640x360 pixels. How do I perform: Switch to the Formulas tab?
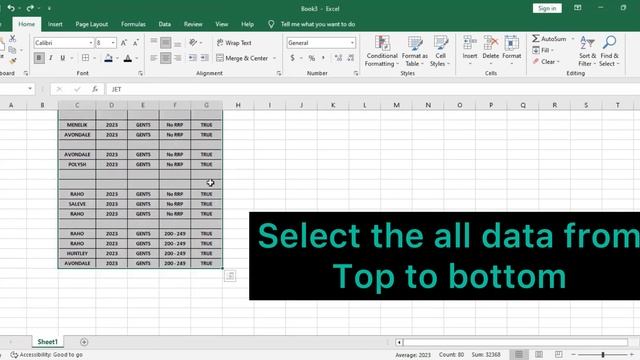pos(133,24)
